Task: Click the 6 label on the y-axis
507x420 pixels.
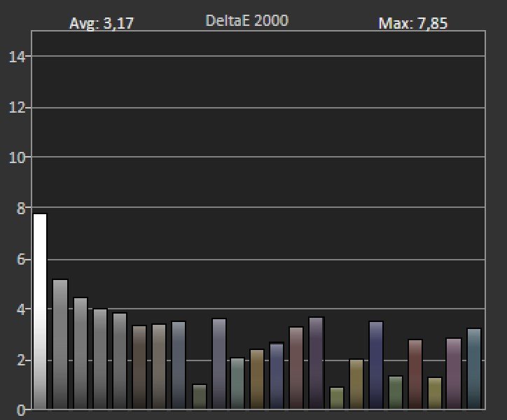Action: [x=20, y=260]
